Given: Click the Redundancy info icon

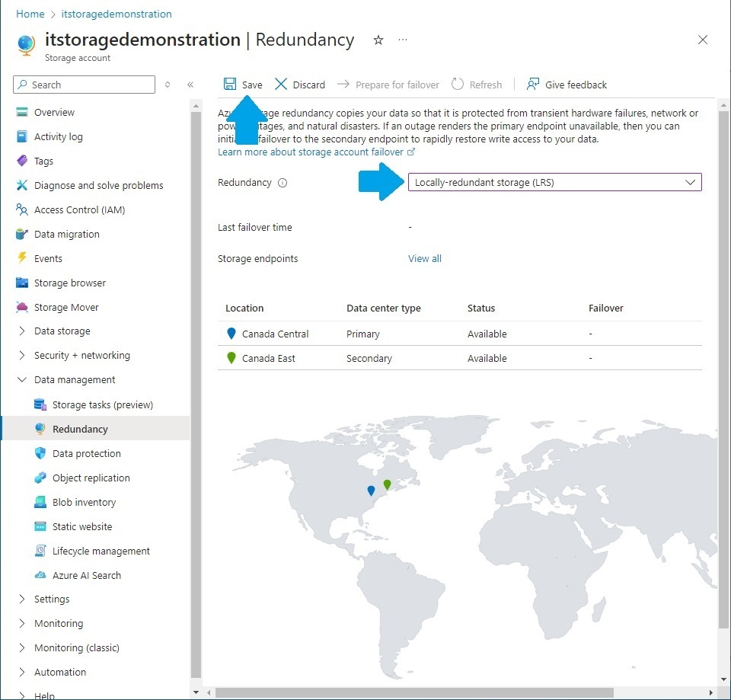Looking at the screenshot, I should 283,183.
